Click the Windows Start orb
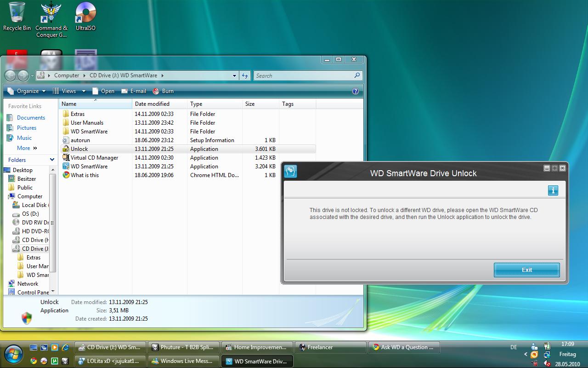588x368 pixels. [x=13, y=354]
